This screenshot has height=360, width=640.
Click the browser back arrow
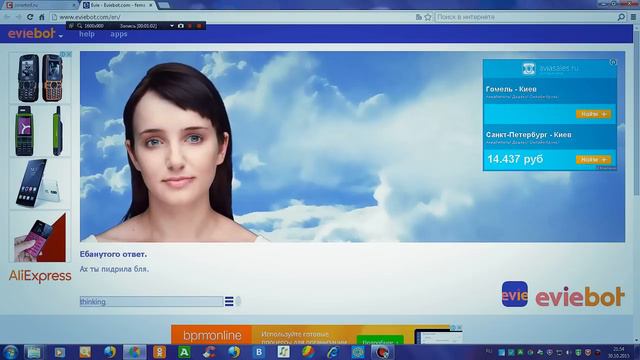tap(7, 17)
